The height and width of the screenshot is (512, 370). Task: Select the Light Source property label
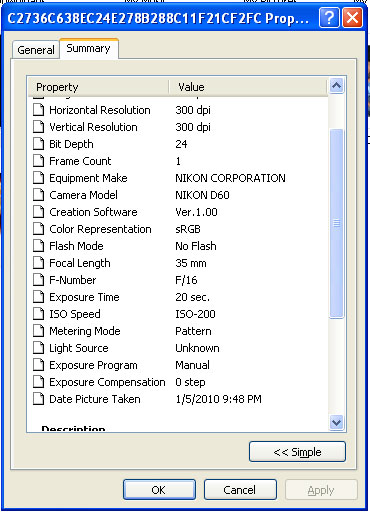point(79,348)
